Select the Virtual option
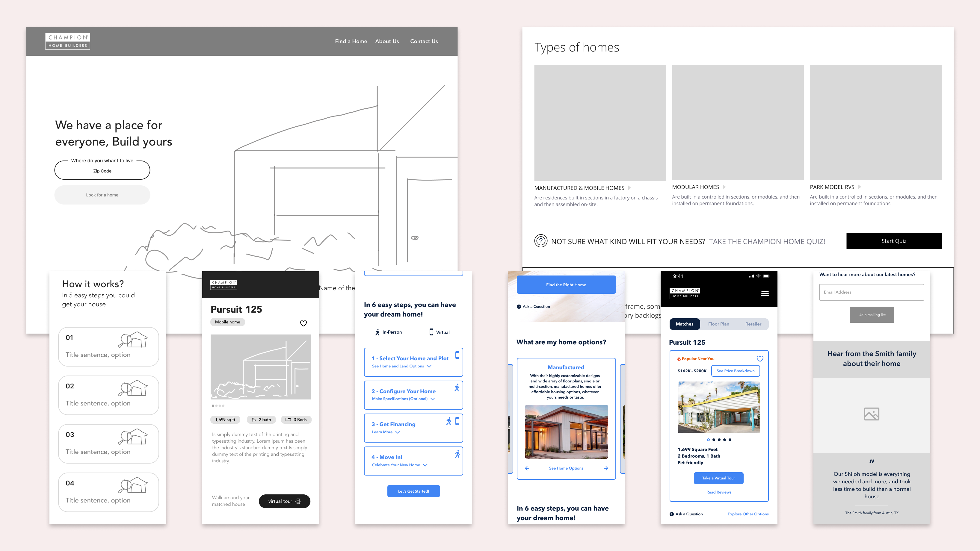The width and height of the screenshot is (980, 551). 439,332
